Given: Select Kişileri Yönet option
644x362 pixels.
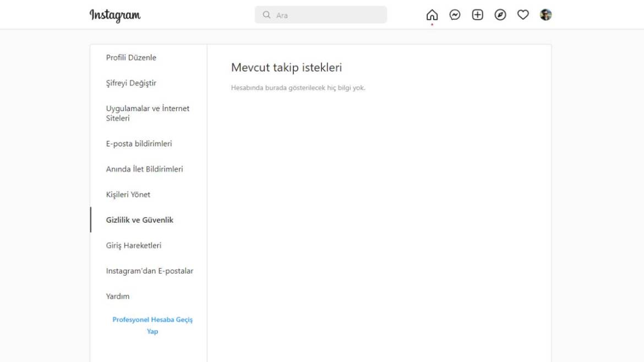Looking at the screenshot, I should [x=128, y=194].
